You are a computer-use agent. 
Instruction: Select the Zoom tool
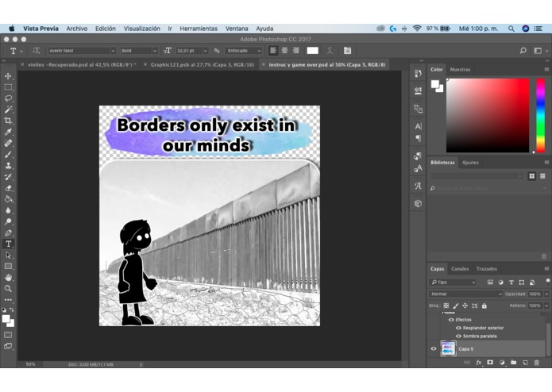point(8,289)
